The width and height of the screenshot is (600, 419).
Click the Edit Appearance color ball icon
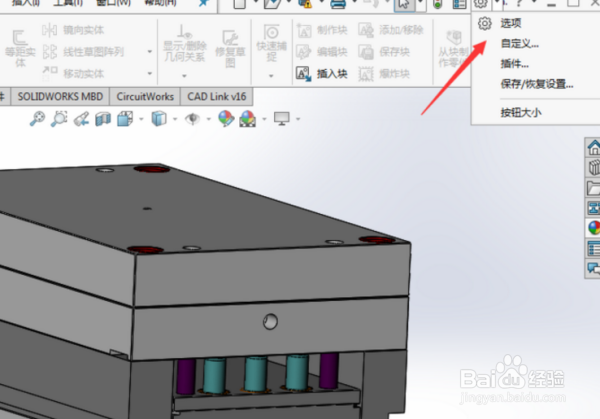point(226,119)
